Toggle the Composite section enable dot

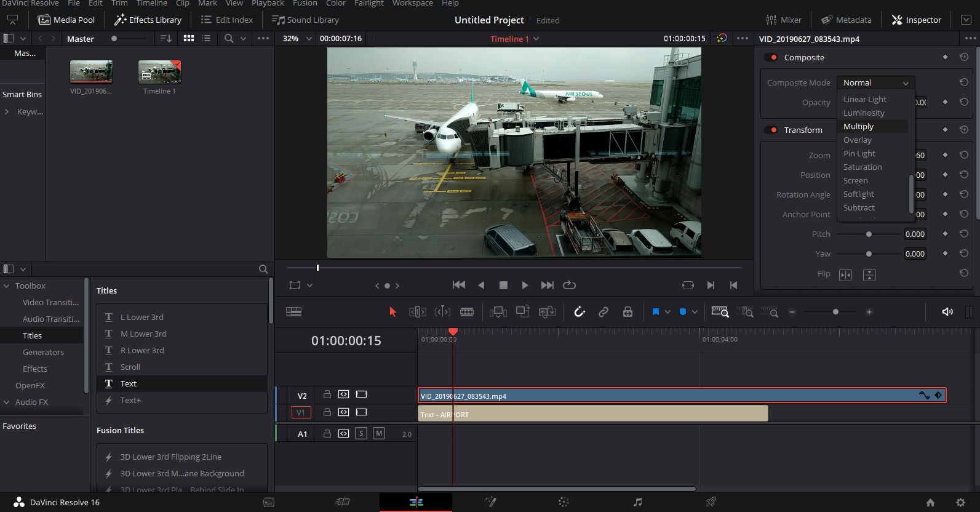773,57
